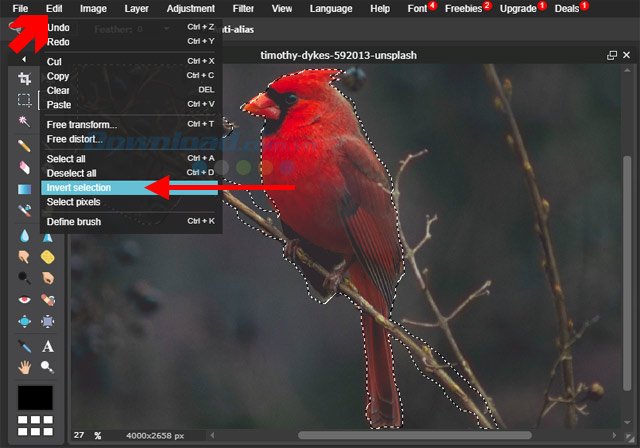The width and height of the screenshot is (640, 448).
Task: Click the scroll down arrow
Action: [627, 422]
